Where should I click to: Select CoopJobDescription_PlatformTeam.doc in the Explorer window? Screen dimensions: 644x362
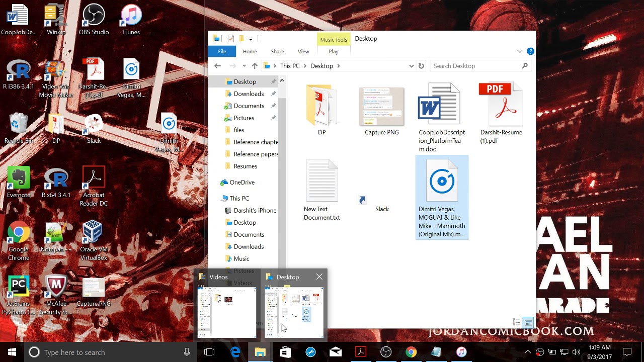click(442, 119)
